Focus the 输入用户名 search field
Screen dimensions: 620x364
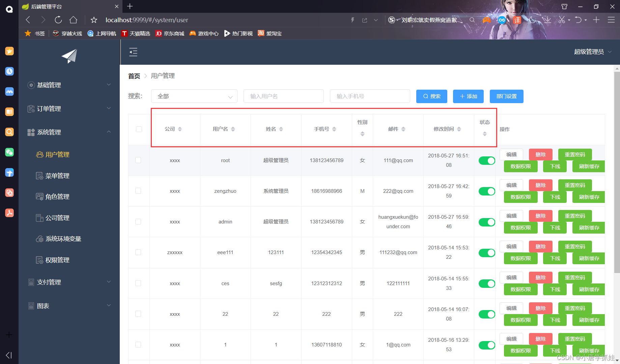click(x=284, y=96)
